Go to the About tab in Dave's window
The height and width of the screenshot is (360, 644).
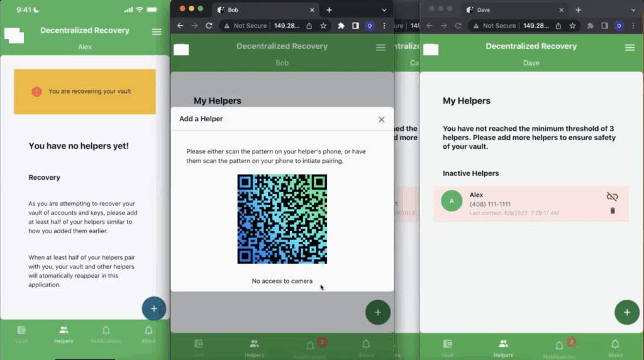[615, 347]
